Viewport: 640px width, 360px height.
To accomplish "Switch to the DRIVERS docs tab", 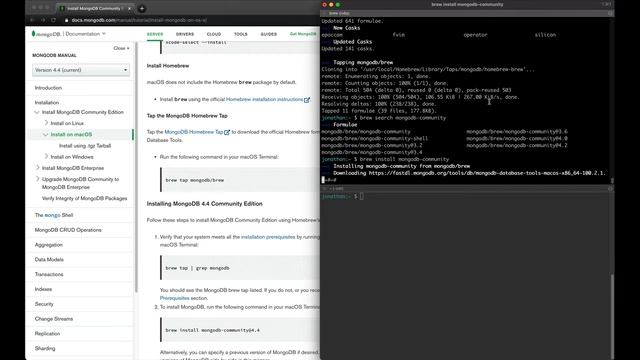I will click(x=185, y=34).
